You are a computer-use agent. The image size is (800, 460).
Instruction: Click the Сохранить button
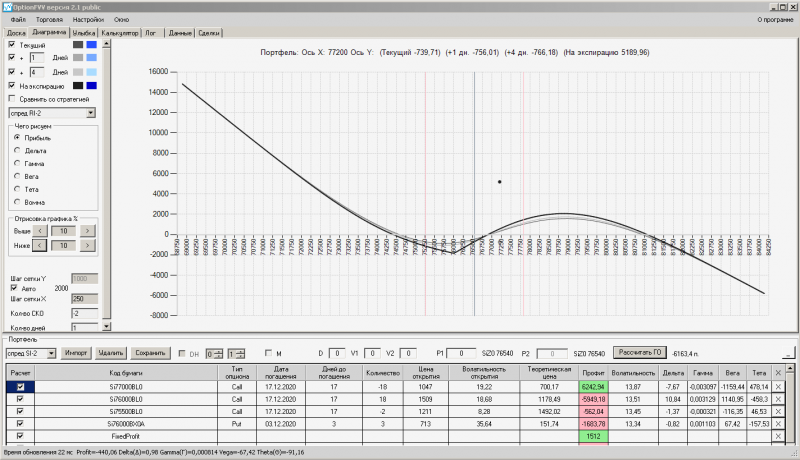150,353
